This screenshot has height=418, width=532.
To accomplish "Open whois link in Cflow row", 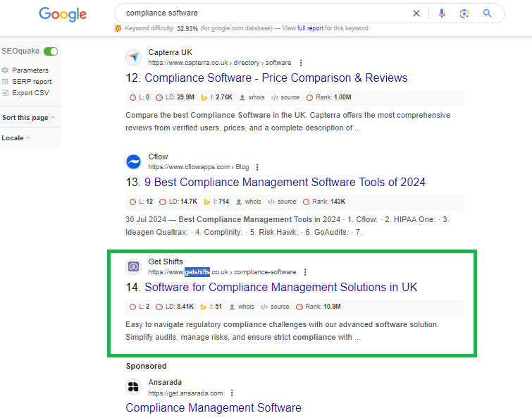I will (249, 202).
